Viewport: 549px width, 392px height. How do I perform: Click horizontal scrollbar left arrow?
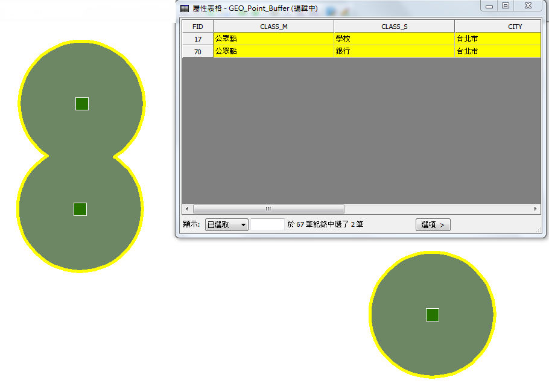click(x=187, y=209)
